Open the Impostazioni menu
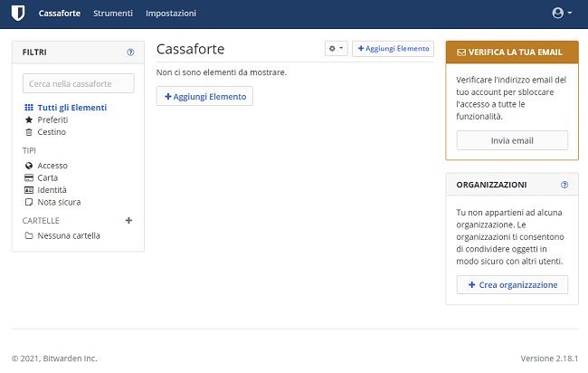Image resolution: width=588 pixels, height=373 pixels. [x=171, y=14]
